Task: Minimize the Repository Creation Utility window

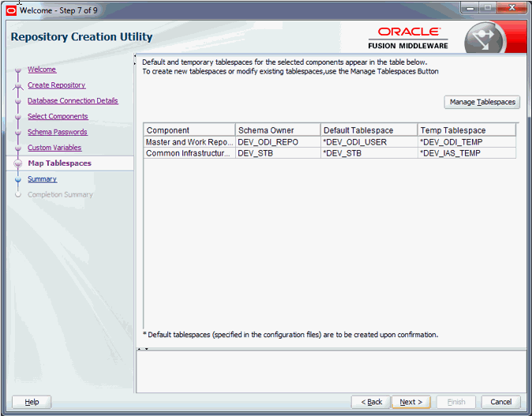Action: tap(470, 8)
